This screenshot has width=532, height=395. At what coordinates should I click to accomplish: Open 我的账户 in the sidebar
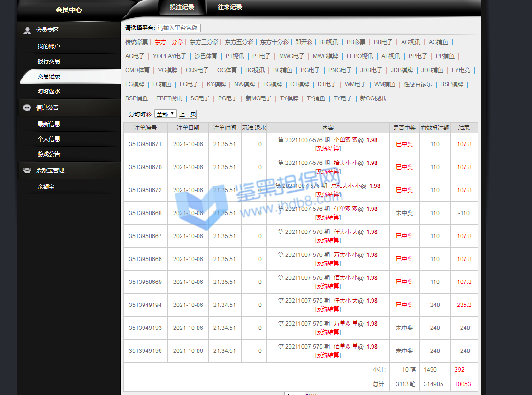pyautogui.click(x=49, y=46)
